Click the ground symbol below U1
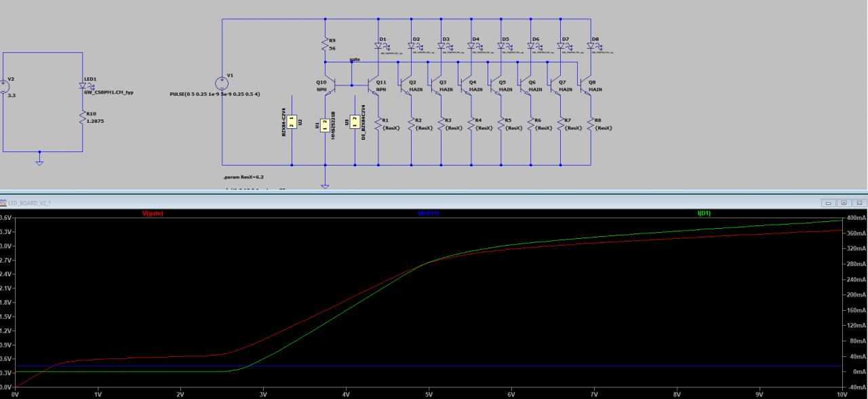 pyautogui.click(x=325, y=185)
